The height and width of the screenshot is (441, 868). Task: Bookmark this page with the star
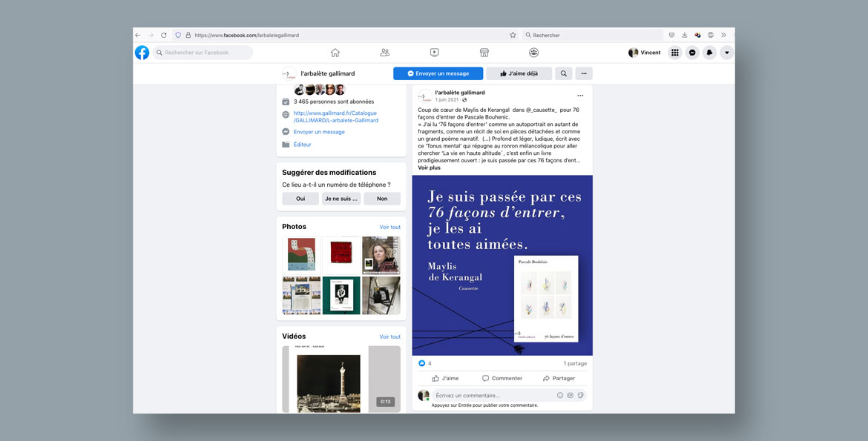(513, 35)
